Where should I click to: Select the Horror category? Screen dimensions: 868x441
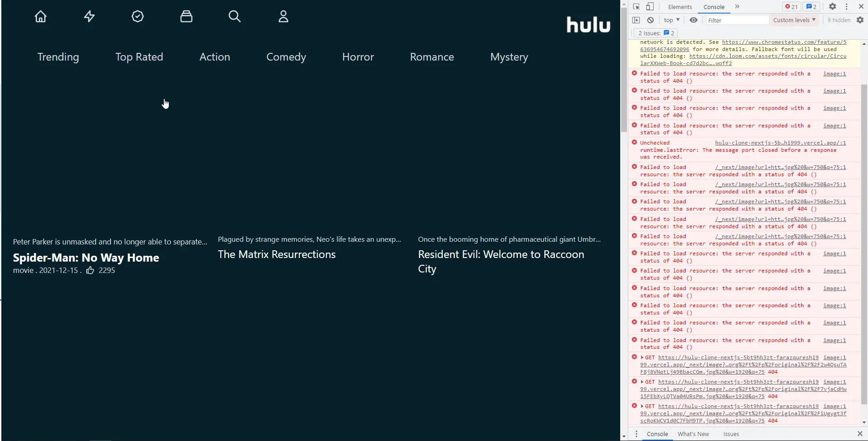point(358,57)
